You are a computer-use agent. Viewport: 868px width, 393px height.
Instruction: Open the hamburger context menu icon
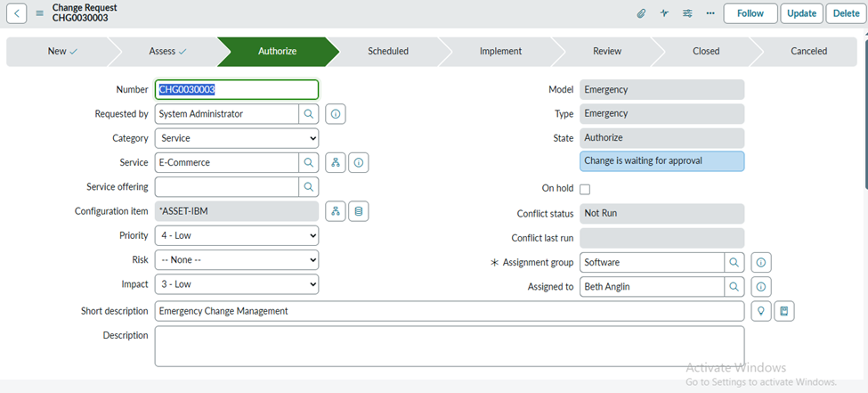click(39, 13)
